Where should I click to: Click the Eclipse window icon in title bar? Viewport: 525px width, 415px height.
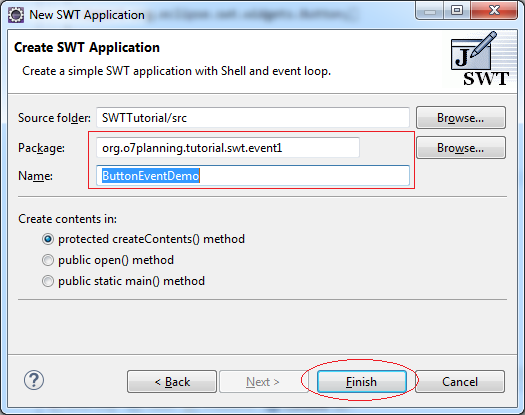tap(16, 15)
